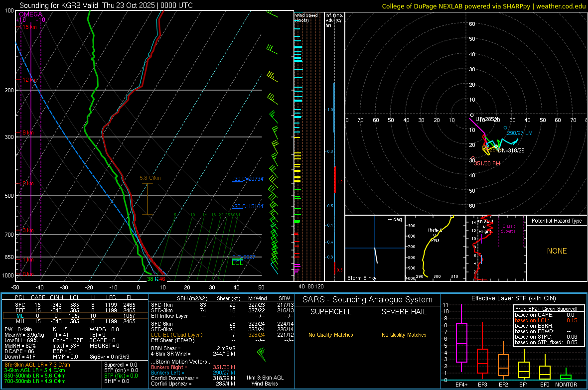Click the 1km & 6km wind barb symbol

(x=262, y=355)
